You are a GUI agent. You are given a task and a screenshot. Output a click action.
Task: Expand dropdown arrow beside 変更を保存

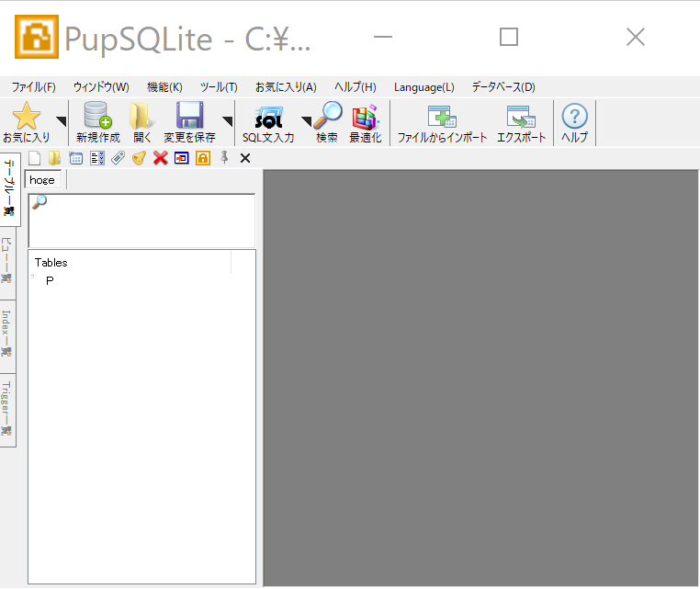(227, 121)
